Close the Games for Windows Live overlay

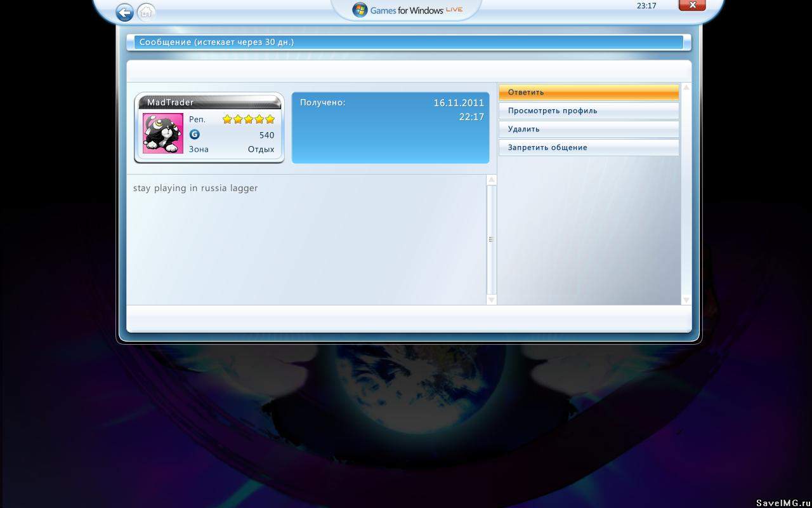tap(692, 5)
